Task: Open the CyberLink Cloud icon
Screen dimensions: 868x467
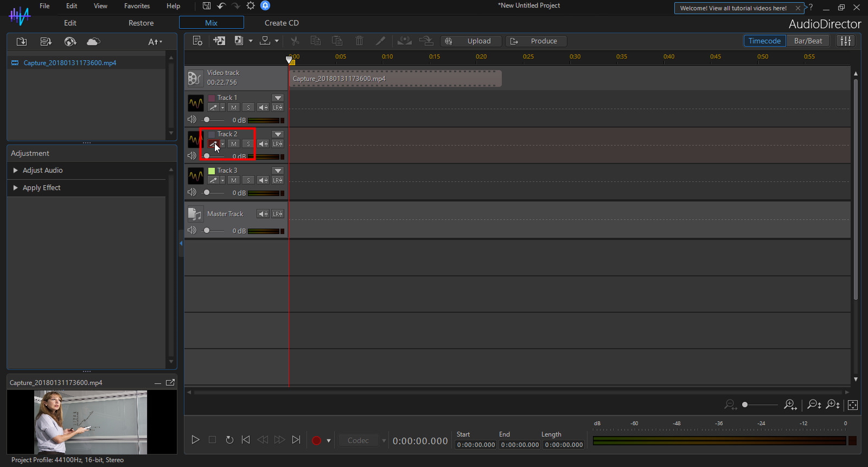Action: click(x=93, y=42)
